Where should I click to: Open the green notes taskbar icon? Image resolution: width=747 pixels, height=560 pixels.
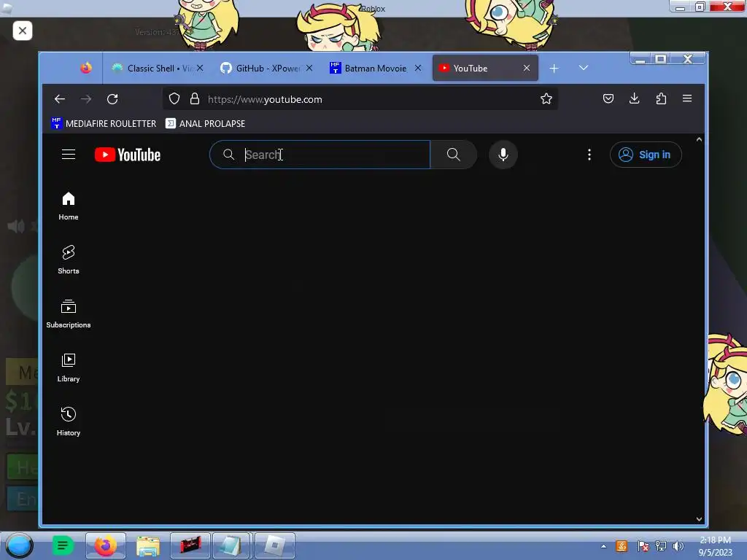(63, 545)
